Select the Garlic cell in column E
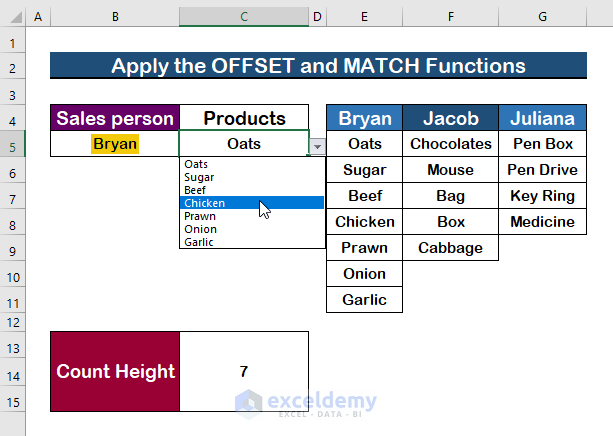 [364, 300]
